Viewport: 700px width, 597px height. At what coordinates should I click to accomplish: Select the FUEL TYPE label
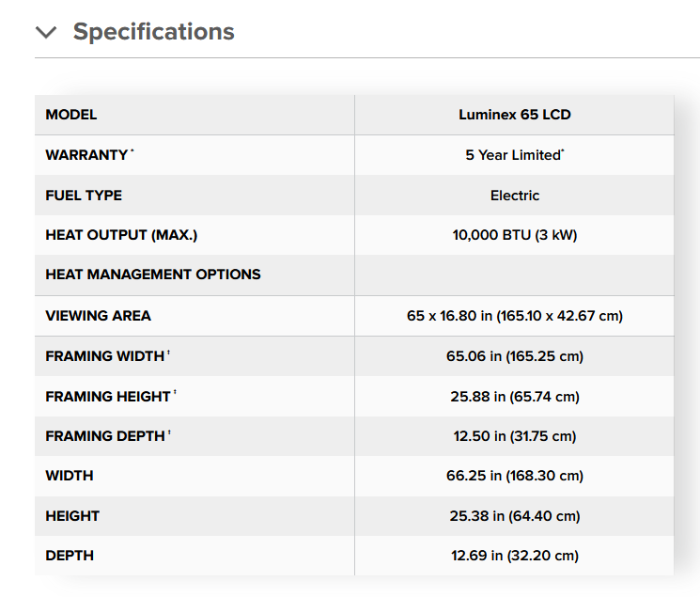pyautogui.click(x=84, y=196)
